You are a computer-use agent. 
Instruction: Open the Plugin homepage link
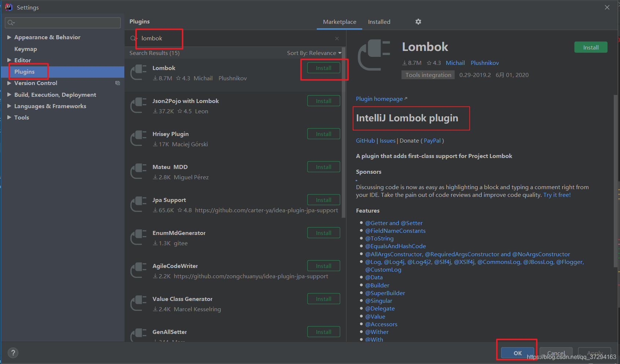[381, 99]
